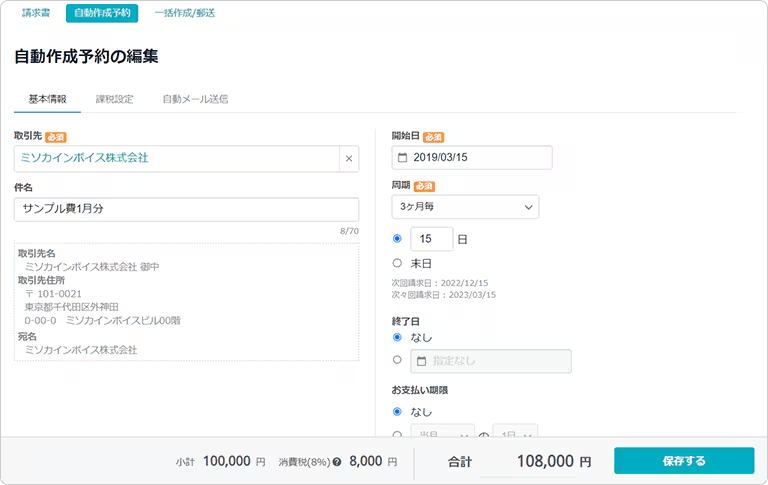
Task: Click the help icon beside 消費税(8%)
Action: pyautogui.click(x=337, y=463)
